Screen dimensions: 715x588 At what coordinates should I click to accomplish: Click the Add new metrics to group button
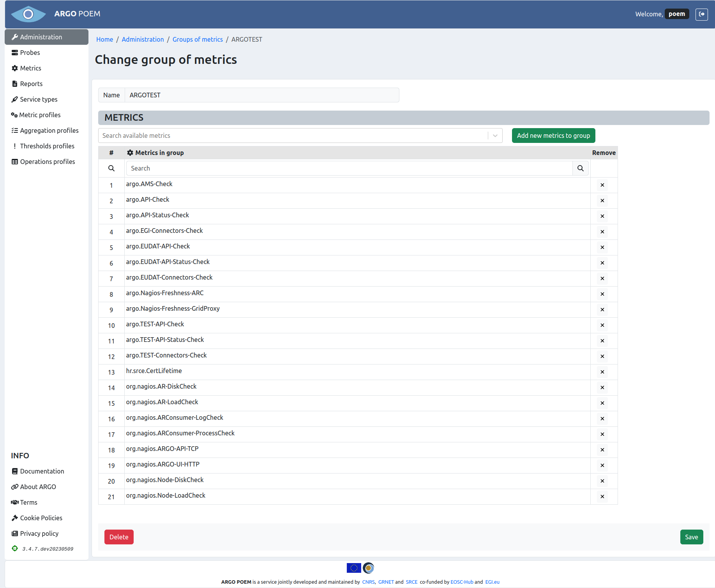coord(553,135)
